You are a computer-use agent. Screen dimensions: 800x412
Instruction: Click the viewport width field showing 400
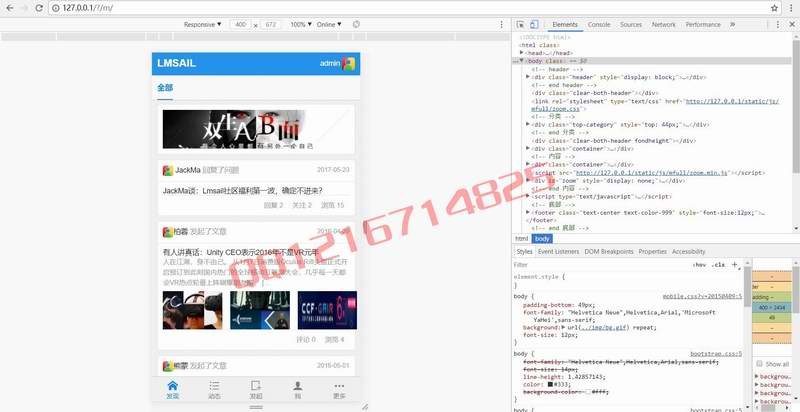[x=240, y=24]
